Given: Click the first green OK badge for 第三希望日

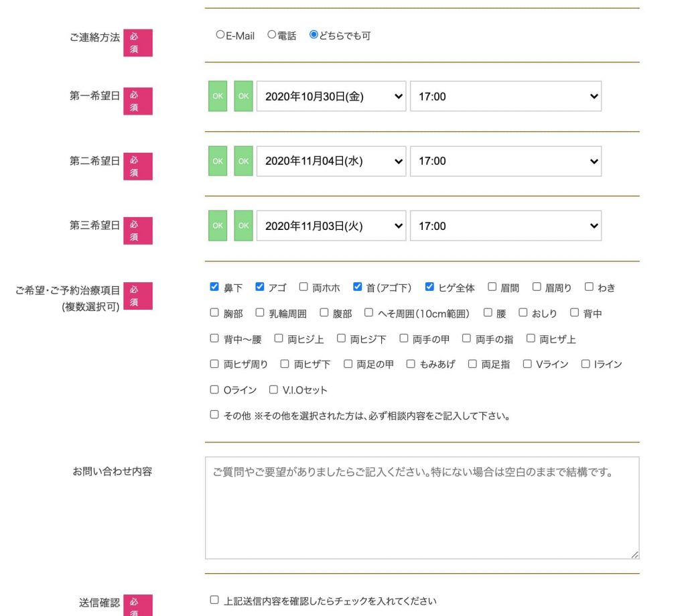Looking at the screenshot, I should click(x=218, y=226).
